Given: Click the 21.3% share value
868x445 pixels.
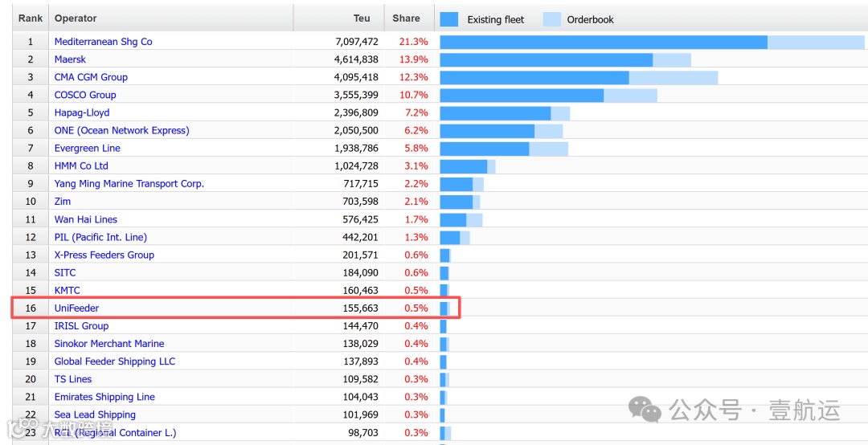Looking at the screenshot, I should click(x=414, y=42).
